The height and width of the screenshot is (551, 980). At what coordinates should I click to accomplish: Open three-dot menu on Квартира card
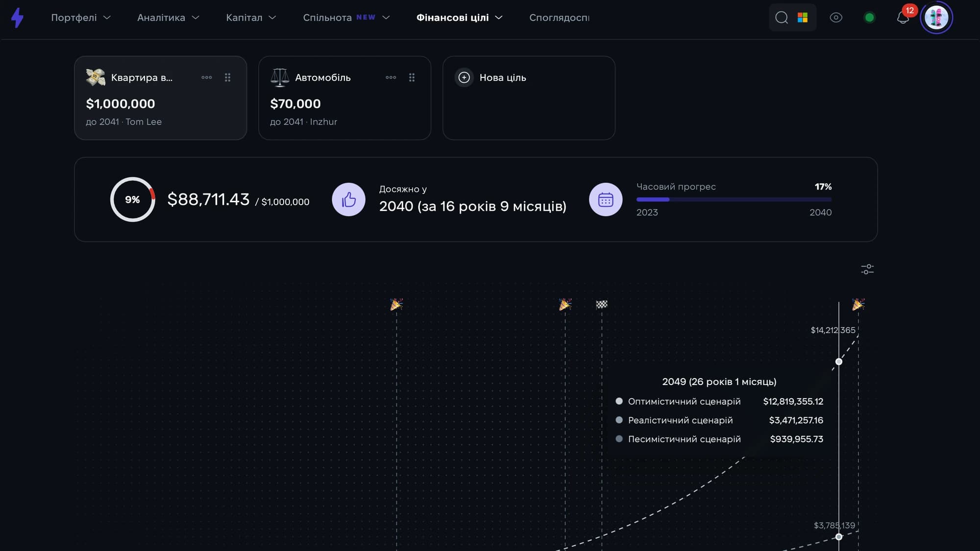tap(207, 77)
